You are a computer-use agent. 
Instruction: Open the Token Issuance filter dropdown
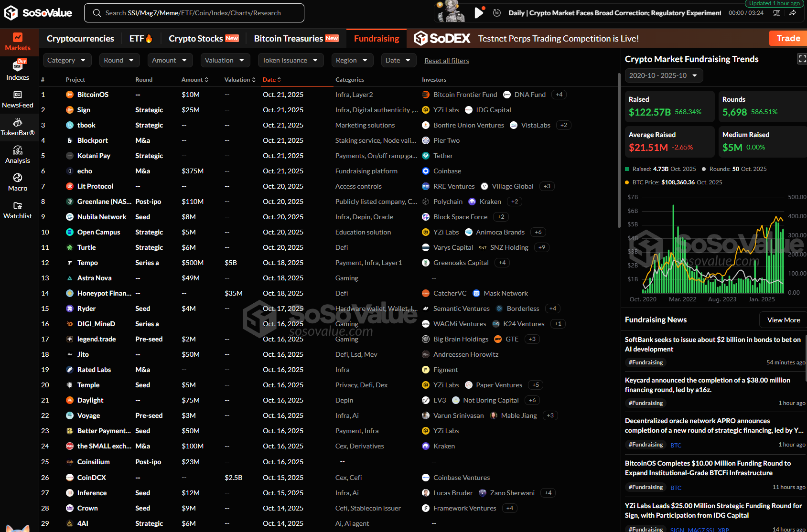[x=290, y=60]
